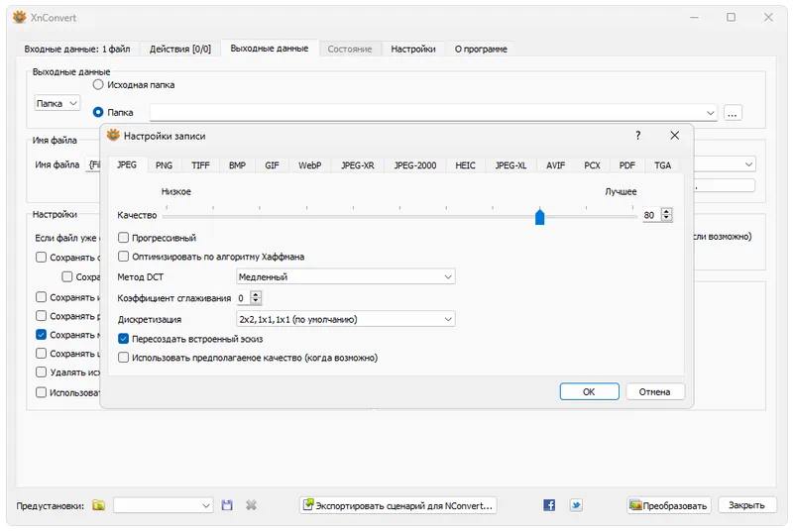
Task: Close the Настройки записи dialog
Action: [675, 136]
